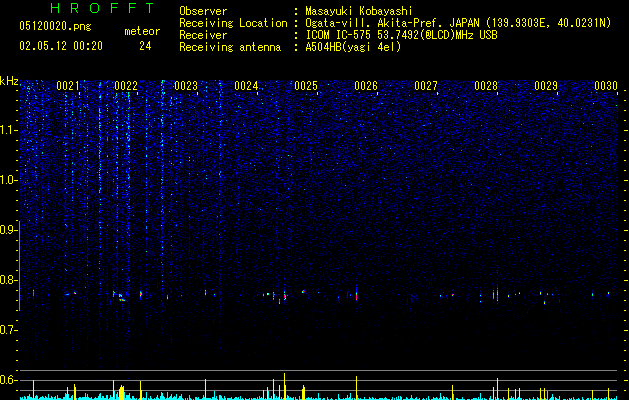Click the 0030 time marker

[x=606, y=86]
